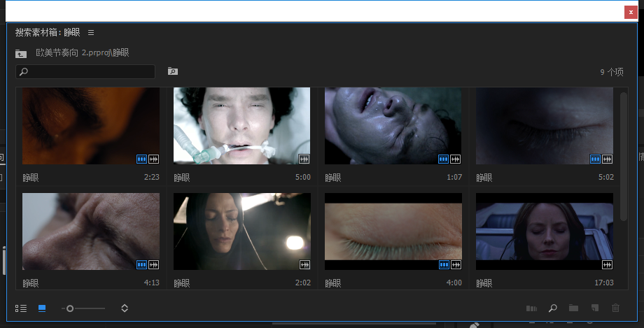
Task: Click the video usage badge on 1:07 clip
Action: (444, 159)
